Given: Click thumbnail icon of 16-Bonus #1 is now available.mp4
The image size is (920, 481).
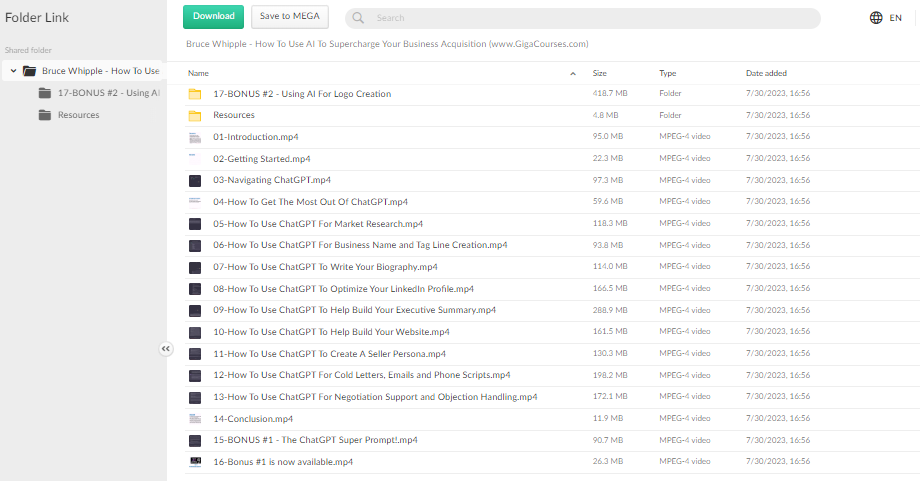Looking at the screenshot, I should click(x=195, y=462).
